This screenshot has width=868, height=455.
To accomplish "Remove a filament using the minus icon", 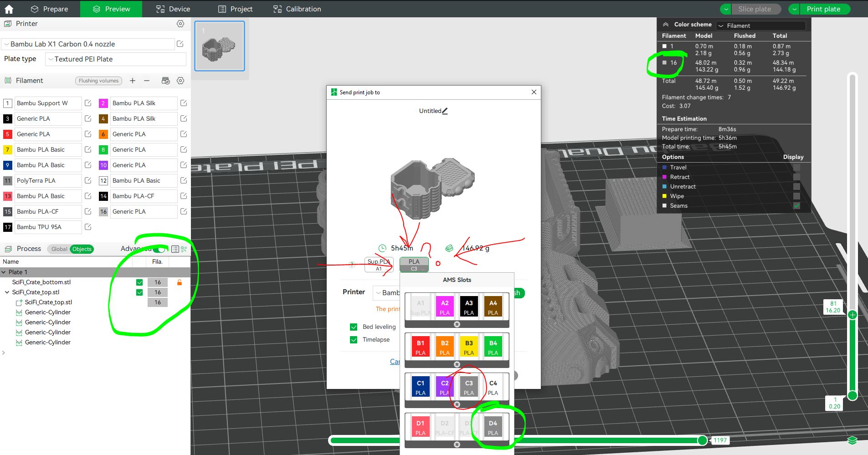I will (146, 81).
